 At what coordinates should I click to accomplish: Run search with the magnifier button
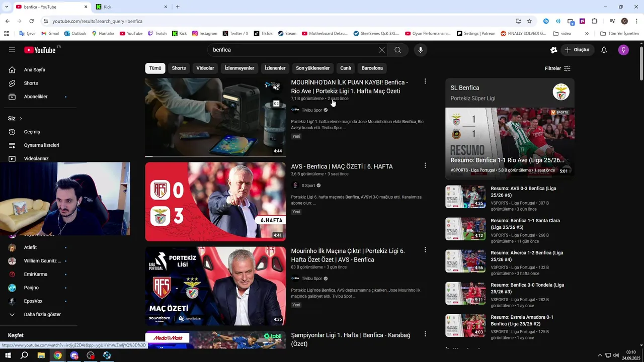(398, 50)
